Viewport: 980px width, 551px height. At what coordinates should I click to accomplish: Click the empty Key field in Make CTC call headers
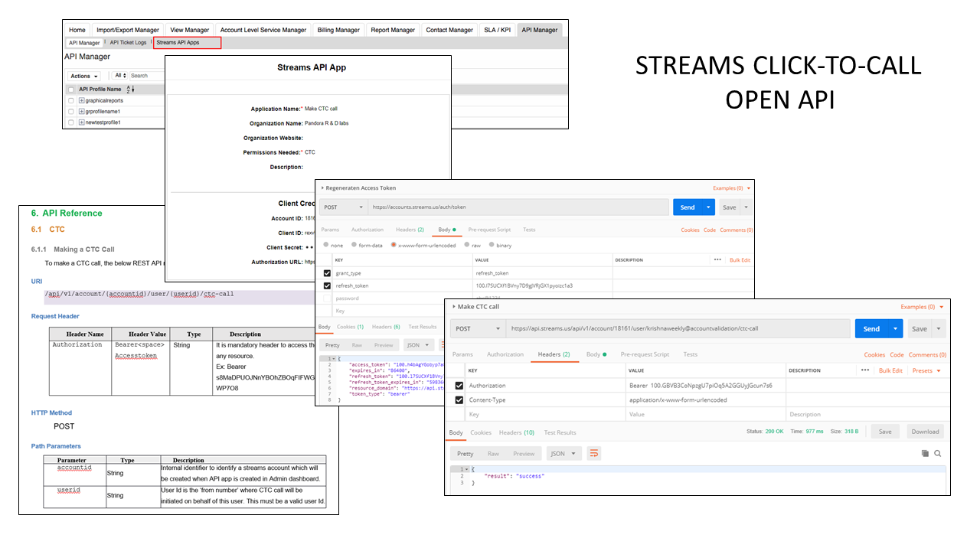546,415
